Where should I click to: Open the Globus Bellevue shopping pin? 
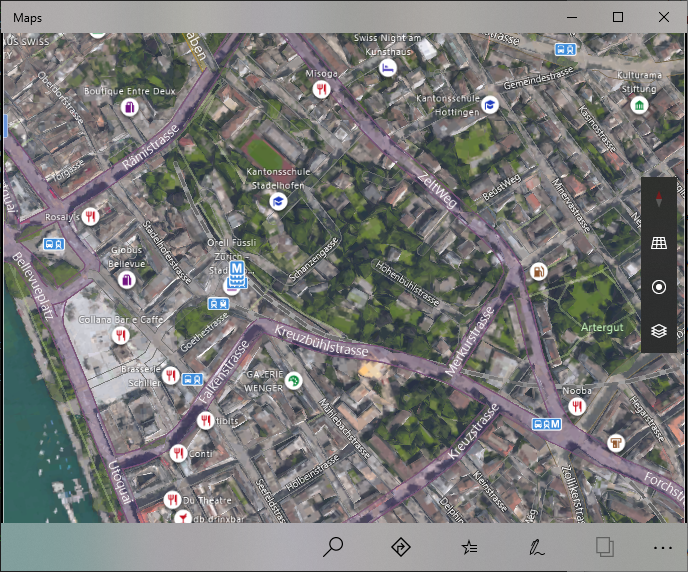tap(127, 281)
